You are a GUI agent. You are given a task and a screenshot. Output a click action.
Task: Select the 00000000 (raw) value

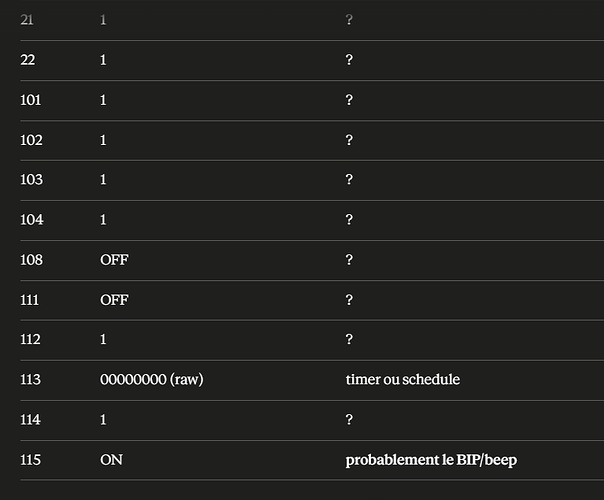151,380
